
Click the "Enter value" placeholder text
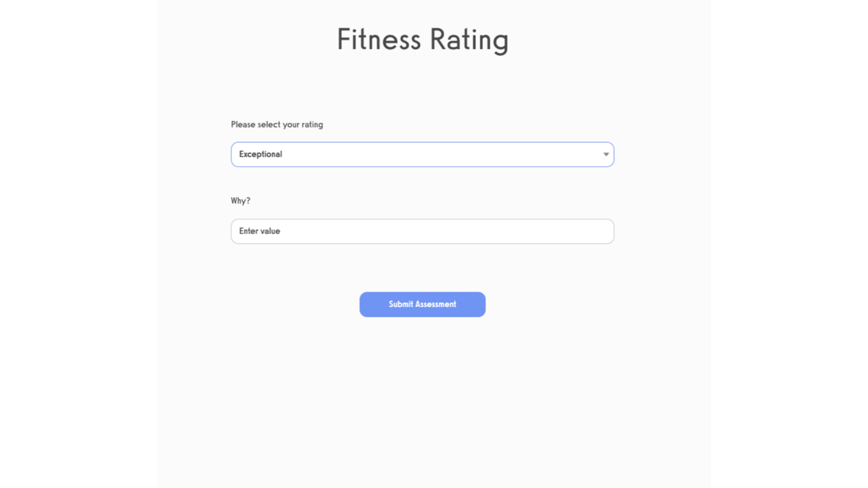(x=259, y=231)
